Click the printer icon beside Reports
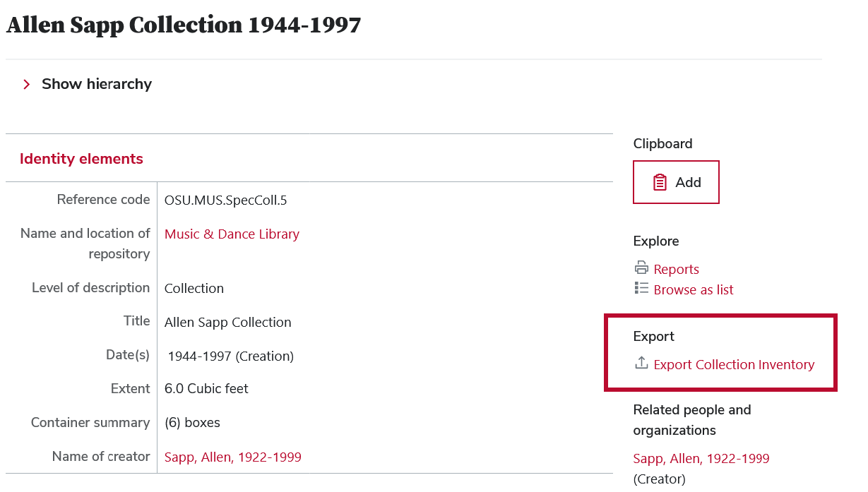The height and width of the screenshot is (492, 868). [x=641, y=268]
